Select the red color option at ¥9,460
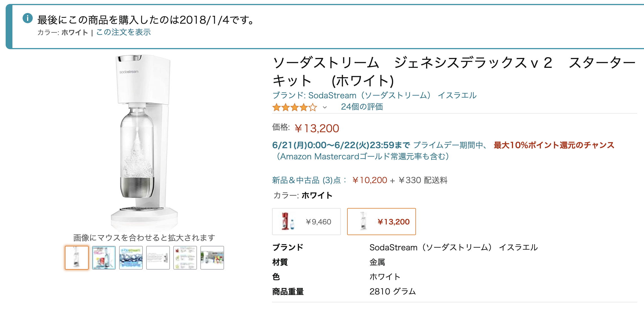644x312 pixels. 306,222
